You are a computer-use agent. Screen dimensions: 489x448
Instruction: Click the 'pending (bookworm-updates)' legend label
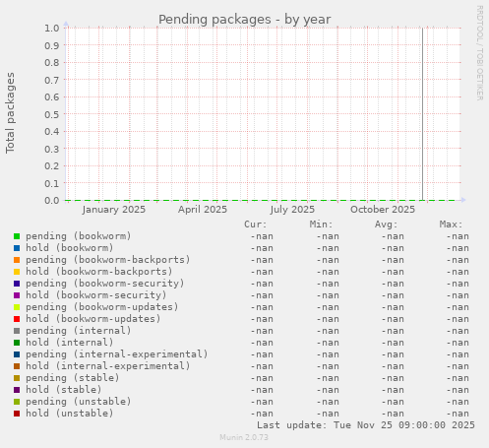[x=102, y=307]
